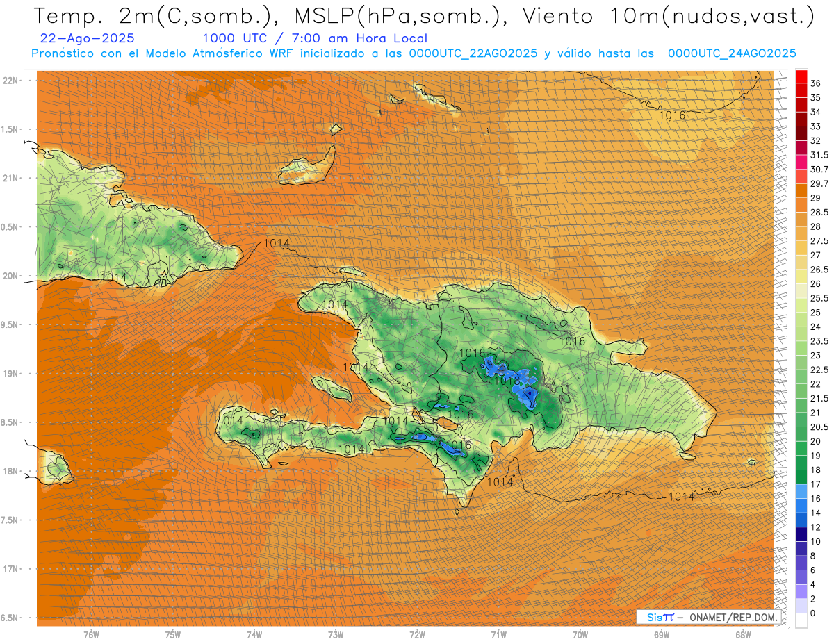
Task: Click the date "22-Ago-2025"
Action: pyautogui.click(x=88, y=38)
